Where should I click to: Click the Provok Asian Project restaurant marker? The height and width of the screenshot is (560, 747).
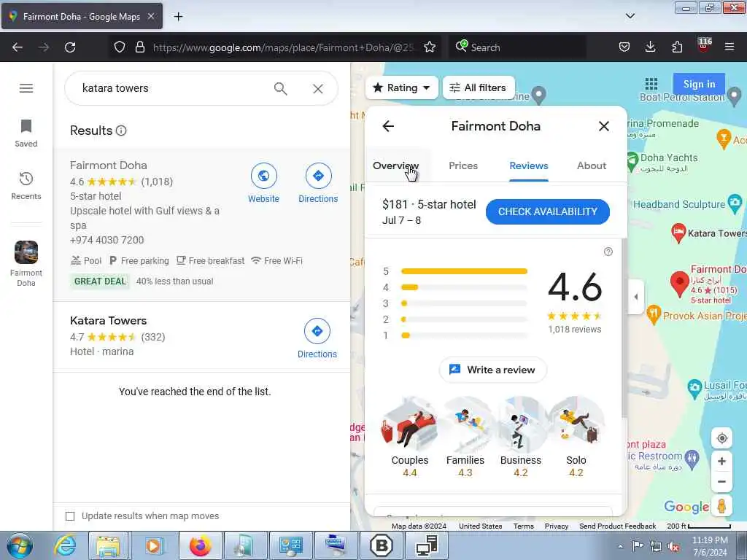point(654,314)
